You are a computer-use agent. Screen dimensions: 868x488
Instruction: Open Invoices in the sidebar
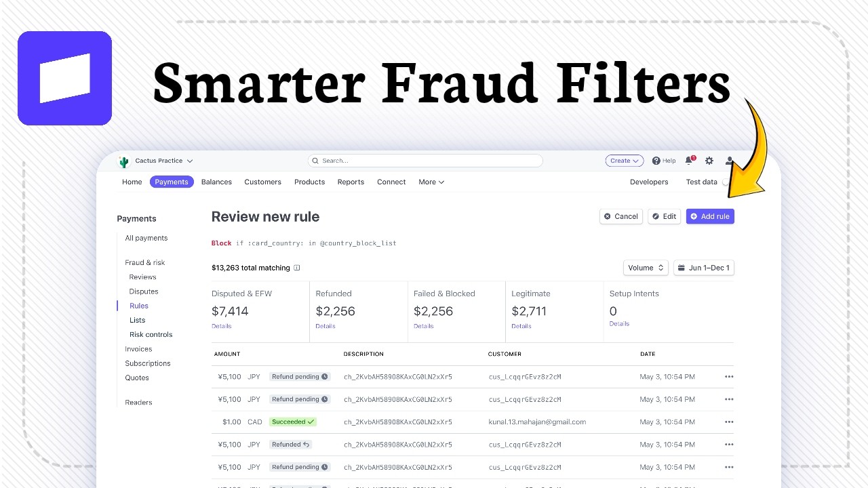[138, 349]
